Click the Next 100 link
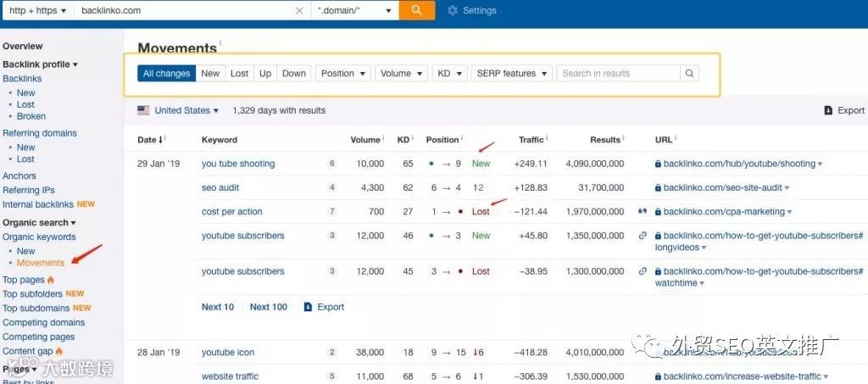The image size is (868, 384). coord(269,307)
